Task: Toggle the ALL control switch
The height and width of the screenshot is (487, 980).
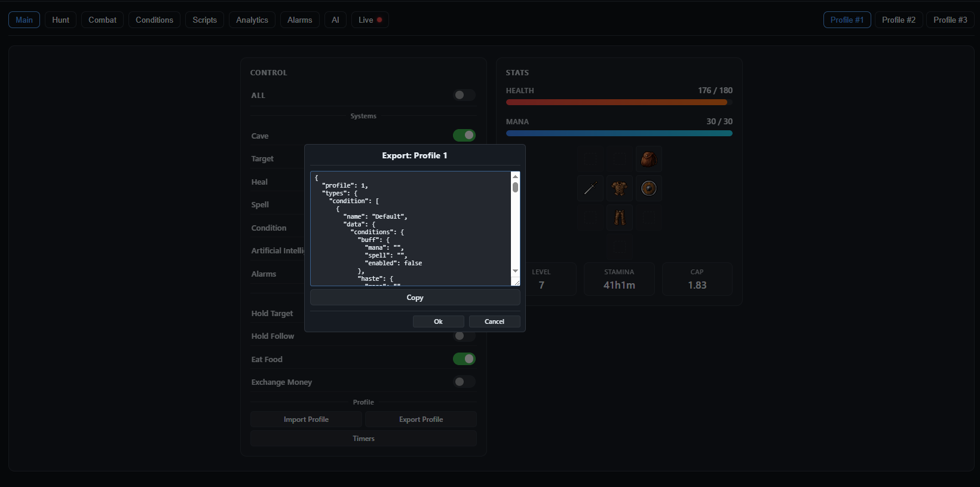Action: tap(464, 95)
